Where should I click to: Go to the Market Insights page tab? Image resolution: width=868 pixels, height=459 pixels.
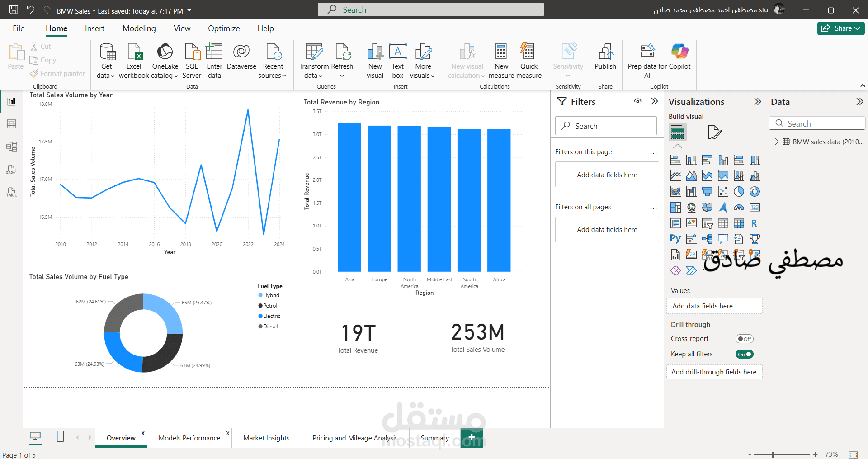coord(266,438)
